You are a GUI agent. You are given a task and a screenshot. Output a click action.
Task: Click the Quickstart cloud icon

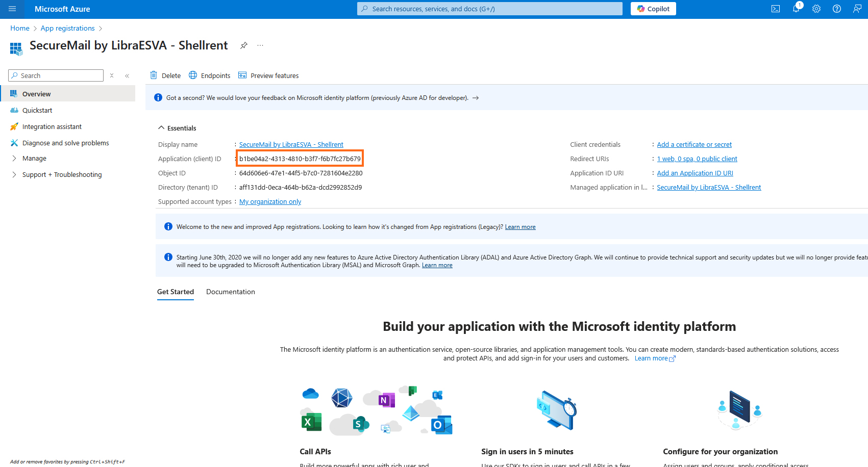pyautogui.click(x=14, y=110)
